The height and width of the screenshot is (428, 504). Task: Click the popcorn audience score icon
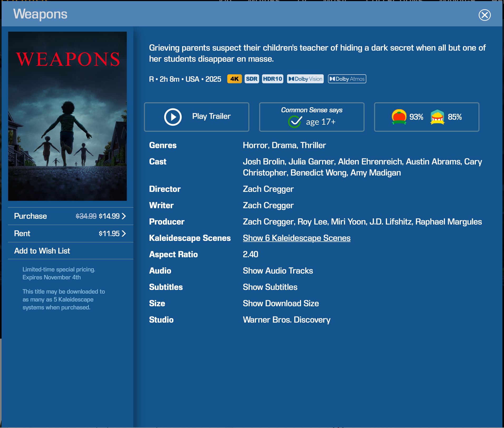[438, 117]
